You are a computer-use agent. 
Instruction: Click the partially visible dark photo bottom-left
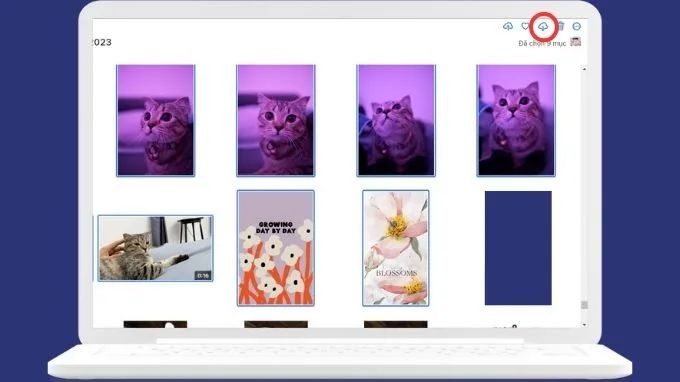point(155,324)
